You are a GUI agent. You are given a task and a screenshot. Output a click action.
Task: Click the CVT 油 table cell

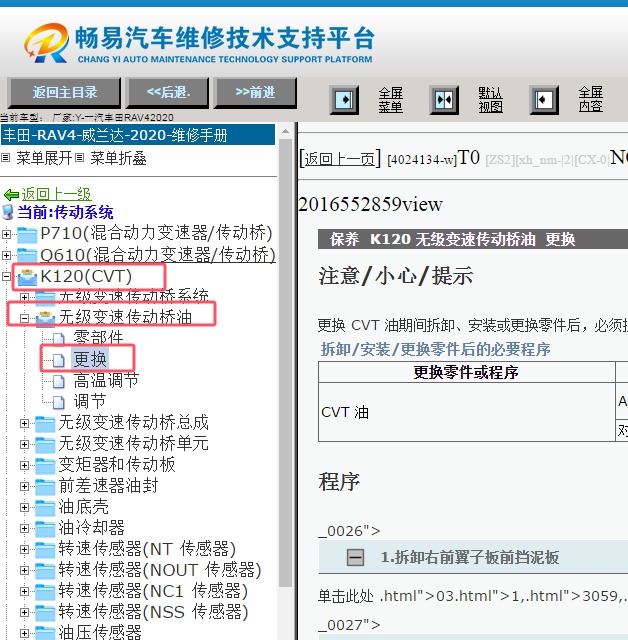click(466, 412)
